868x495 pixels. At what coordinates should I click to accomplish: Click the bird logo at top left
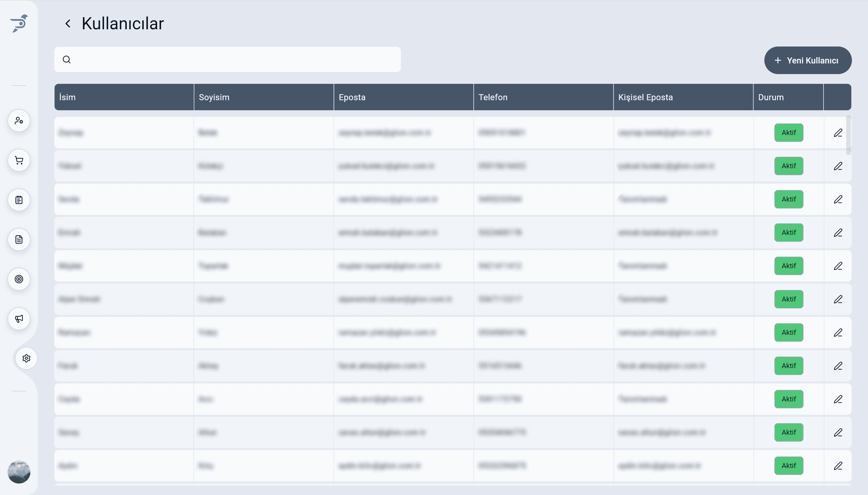tap(19, 23)
